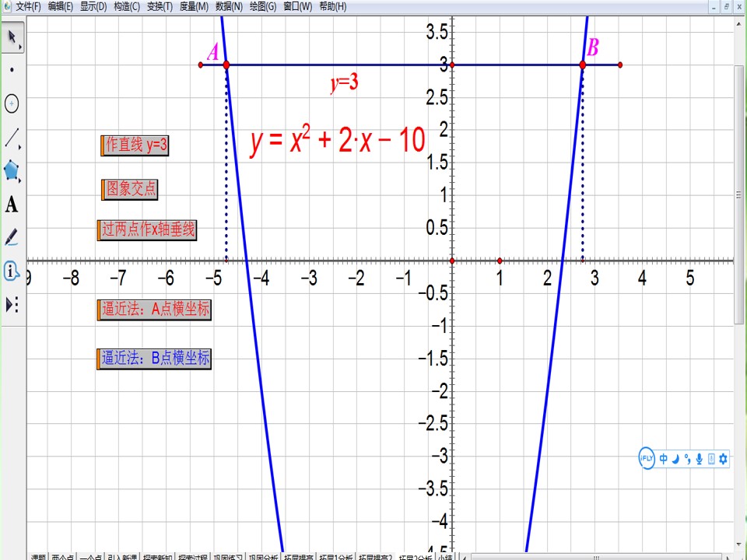747x560 pixels.
Task: Open the 窗口(W) menu
Action: coord(298,7)
